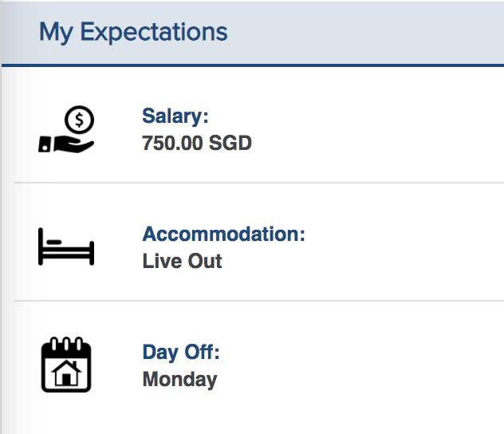Click the calendar day off icon

66,365
